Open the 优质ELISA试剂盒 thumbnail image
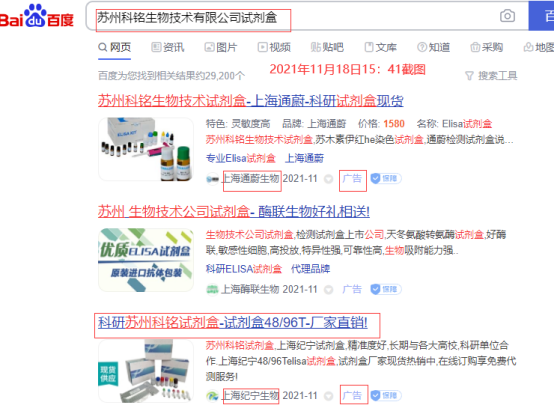554x408 pixels. point(146,260)
